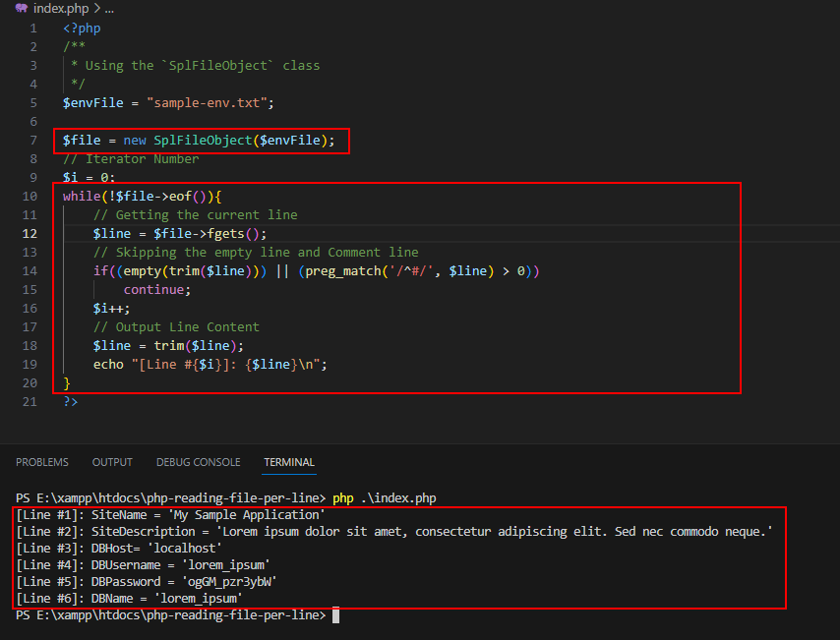840x640 pixels.
Task: Click terminal output '[Line #4]: DBUsername'
Action: coord(143,565)
